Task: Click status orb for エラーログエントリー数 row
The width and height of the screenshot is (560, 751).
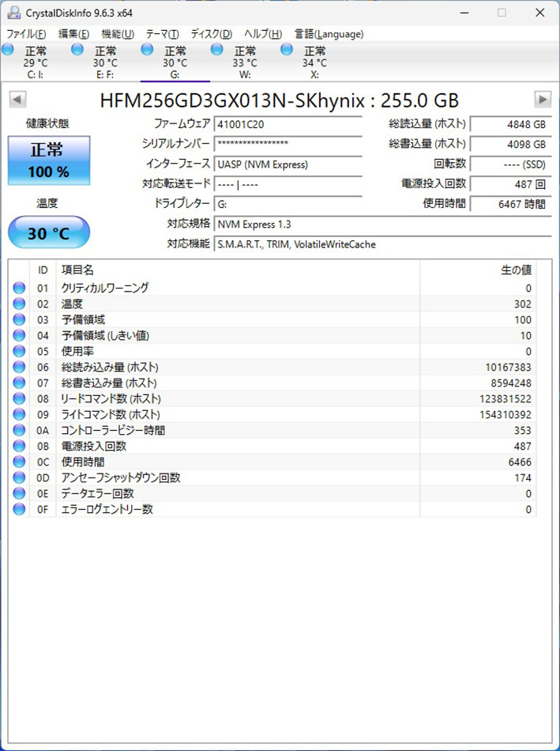Action: [x=19, y=509]
